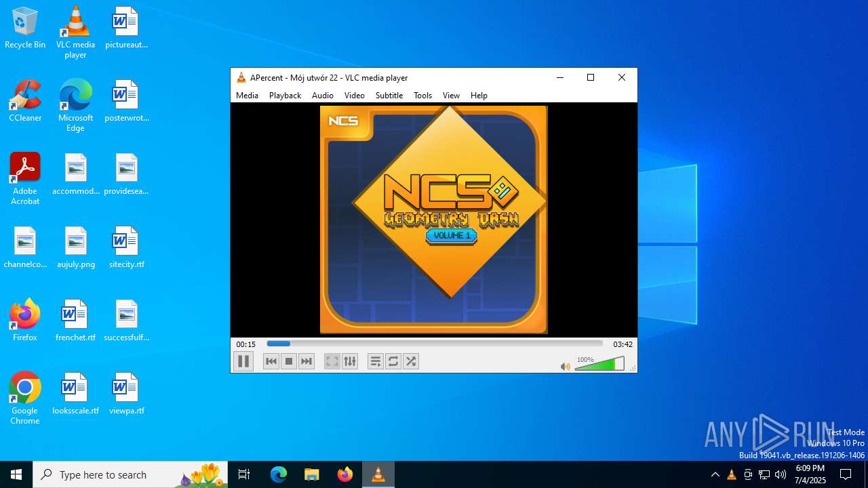Skip to next track in VLC
This screenshot has height=488, width=868.
click(307, 361)
